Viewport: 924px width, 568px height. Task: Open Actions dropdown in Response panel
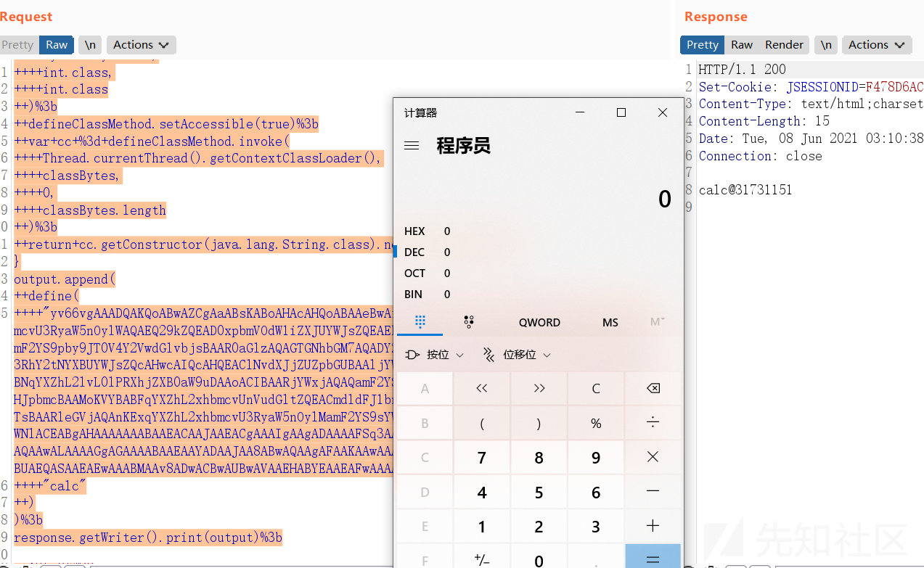877,45
